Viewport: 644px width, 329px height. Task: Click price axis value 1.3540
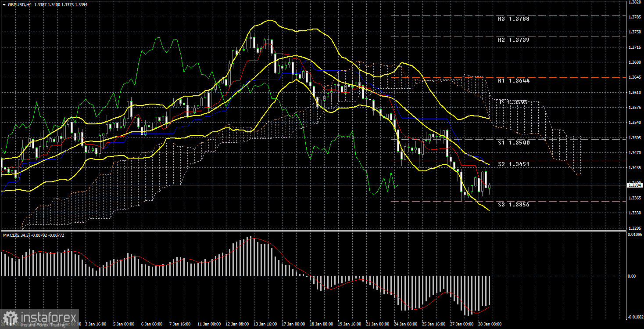(635, 123)
